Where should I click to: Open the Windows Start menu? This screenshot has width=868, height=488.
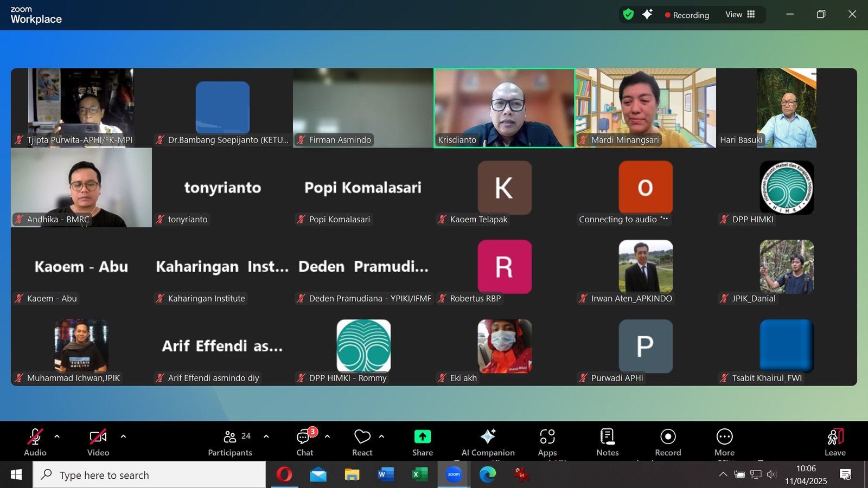(16, 475)
